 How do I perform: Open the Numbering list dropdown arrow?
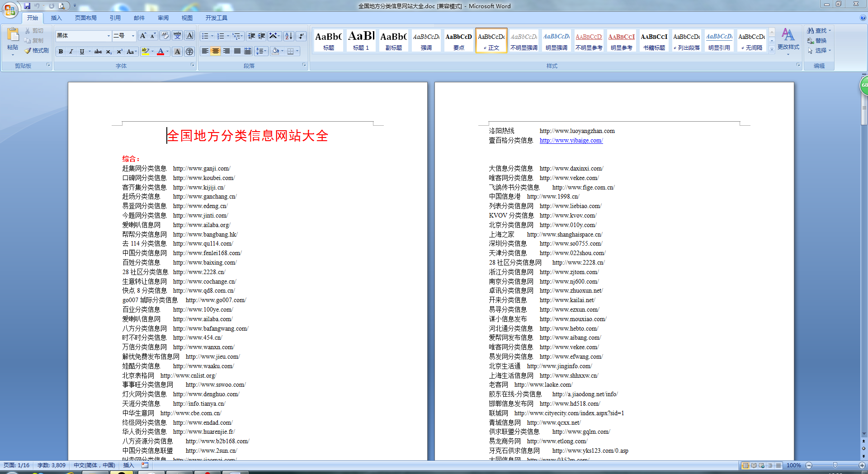(x=228, y=36)
